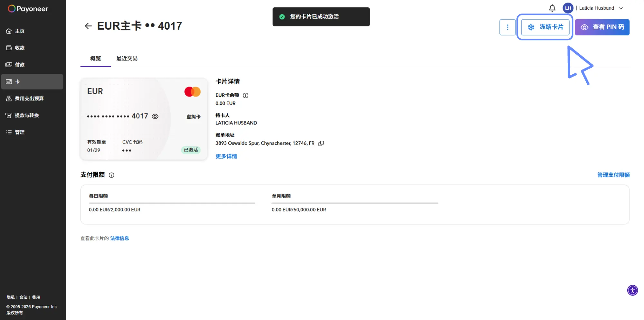Open the 隐私 footer link
Viewport: 644px width, 320px height.
point(11,297)
